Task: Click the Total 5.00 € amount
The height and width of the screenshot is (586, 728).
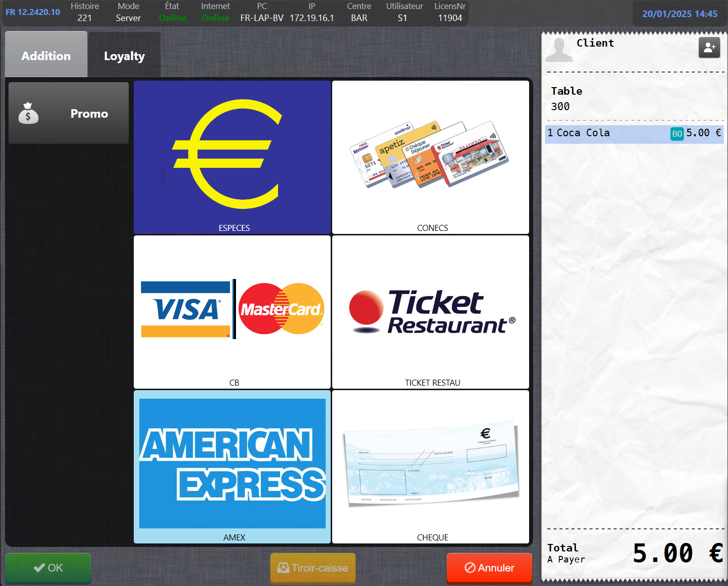Action: [x=677, y=553]
